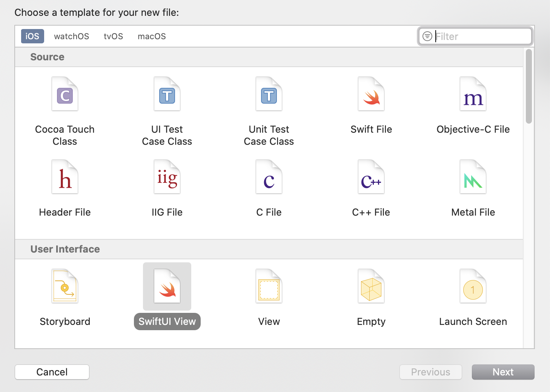
Task: Select the Cocoa Touch Class template icon
Action: point(65,94)
